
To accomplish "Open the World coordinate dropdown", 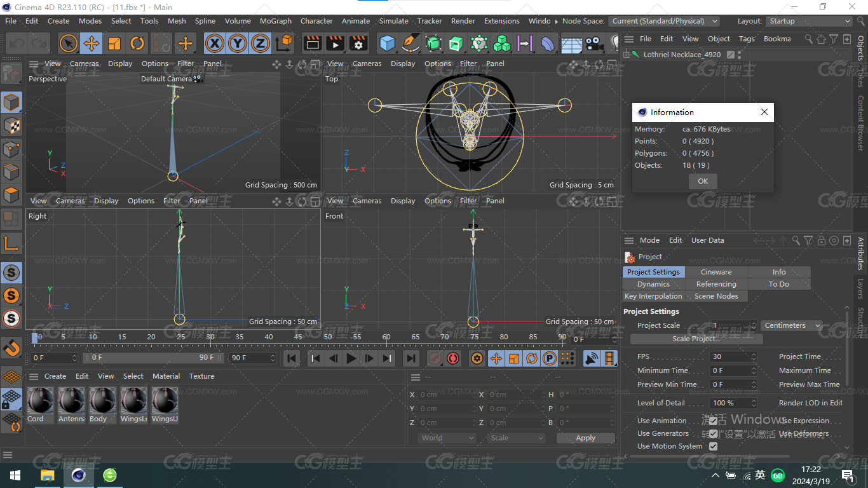I will pos(447,438).
